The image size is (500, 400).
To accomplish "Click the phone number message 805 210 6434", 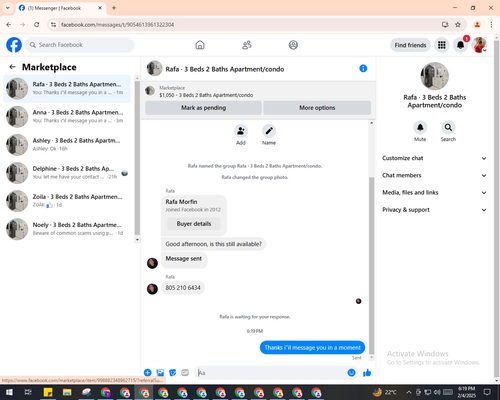I will [183, 288].
